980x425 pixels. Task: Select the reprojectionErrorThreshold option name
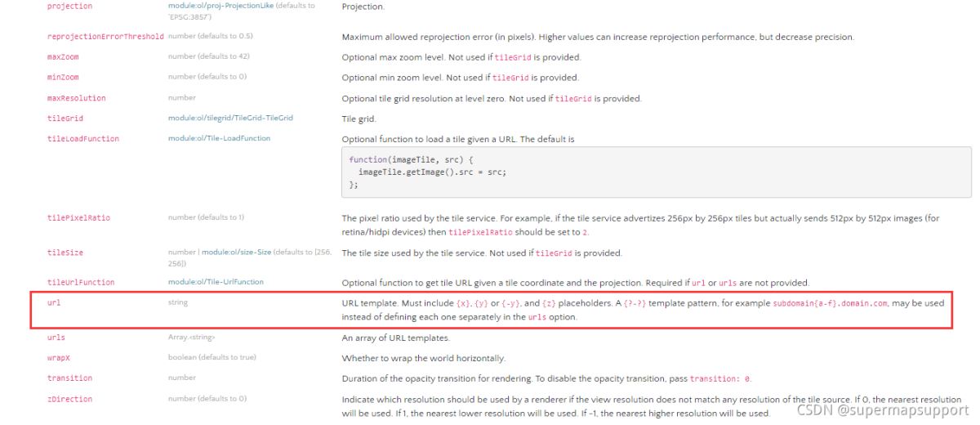(x=105, y=38)
